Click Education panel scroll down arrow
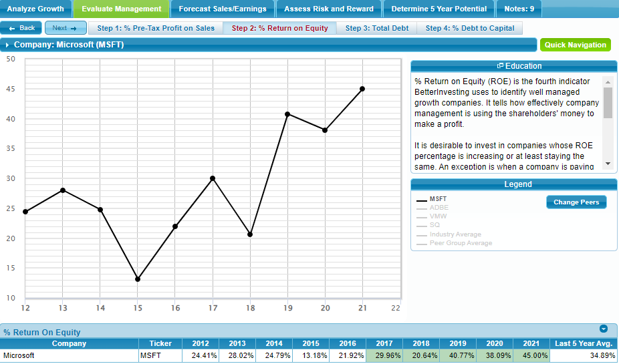Image resolution: width=619 pixels, height=364 pixels. [x=608, y=164]
